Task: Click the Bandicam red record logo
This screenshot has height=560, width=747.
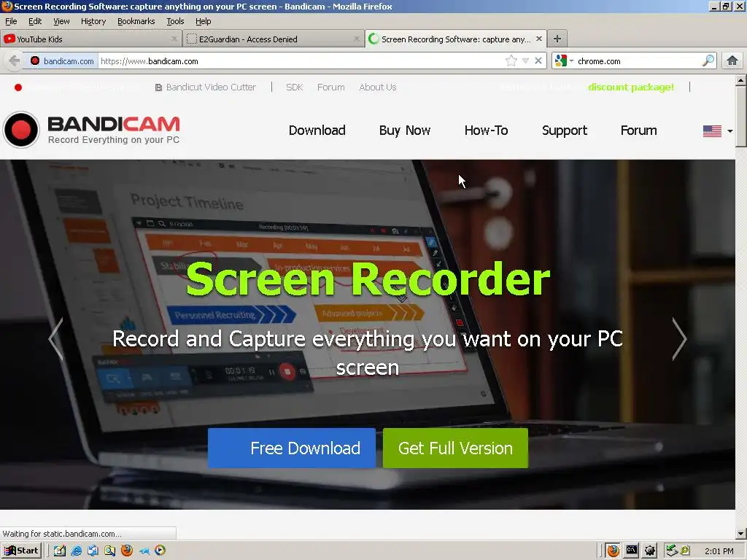Action: [21, 130]
